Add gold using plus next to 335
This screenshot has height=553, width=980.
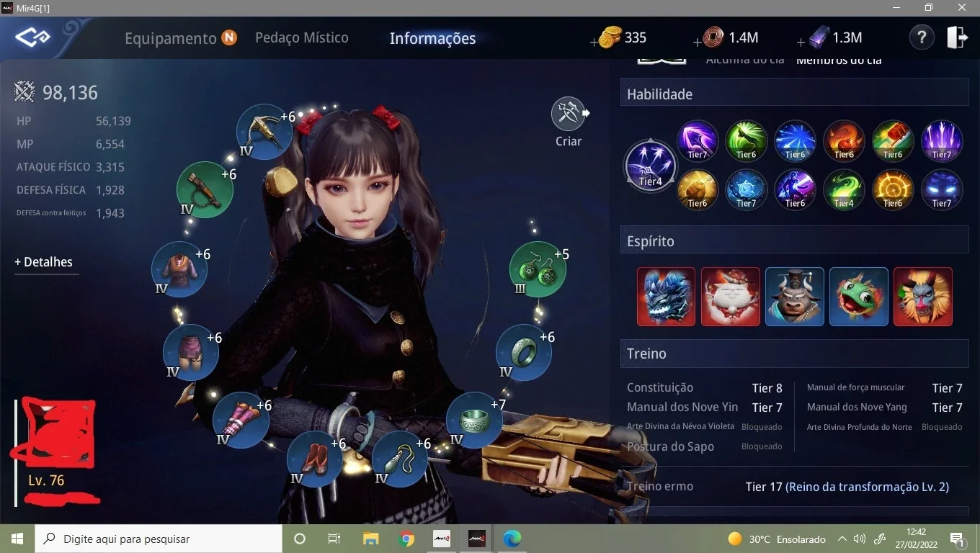coord(594,43)
